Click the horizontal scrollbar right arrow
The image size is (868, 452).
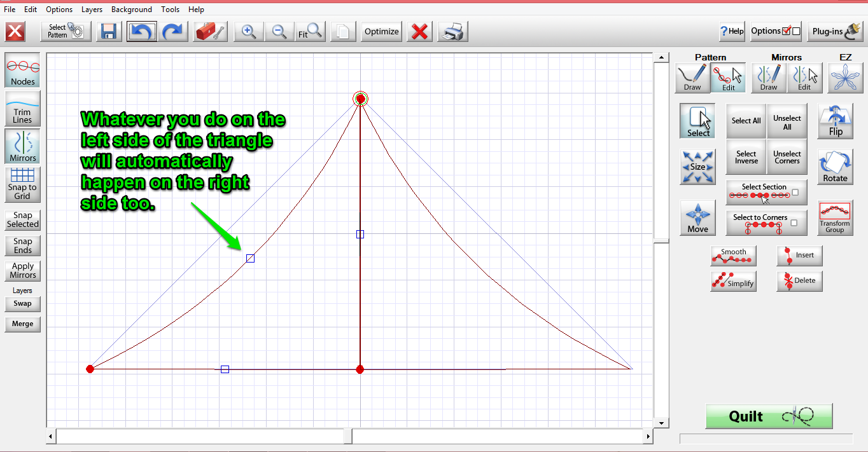tap(648, 437)
